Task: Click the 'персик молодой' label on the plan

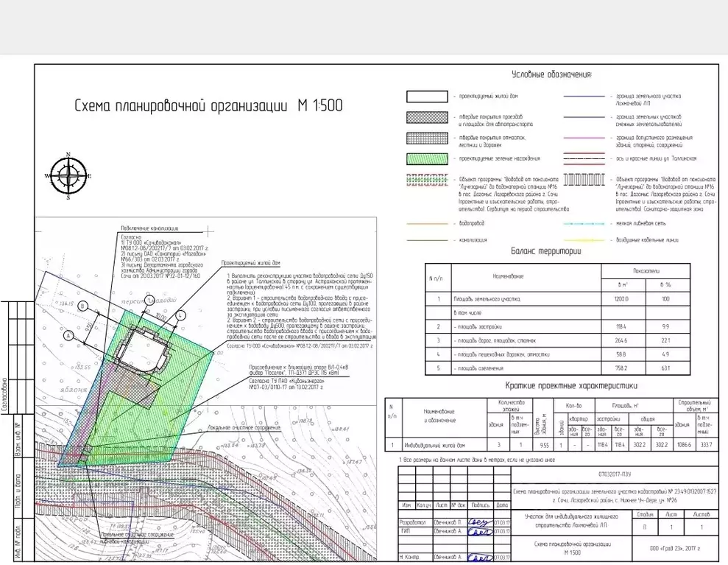Action: pos(149,301)
